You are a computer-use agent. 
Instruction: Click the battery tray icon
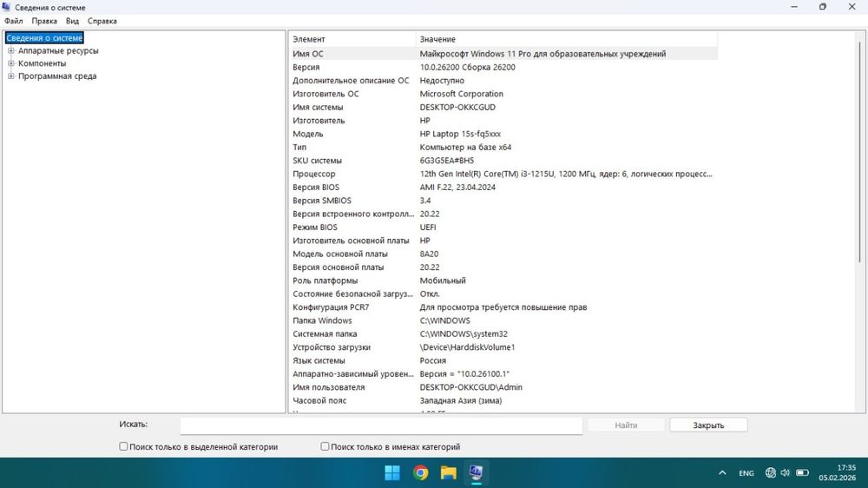tap(802, 473)
